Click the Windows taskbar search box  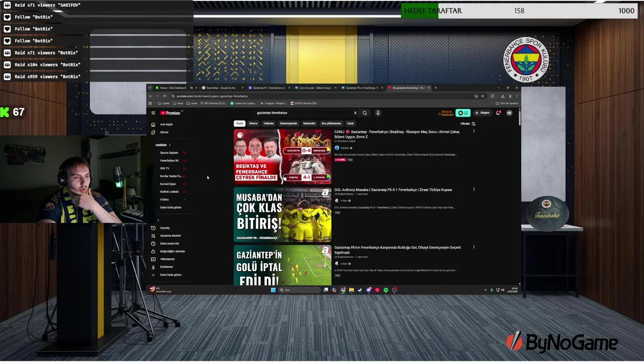[300, 290]
